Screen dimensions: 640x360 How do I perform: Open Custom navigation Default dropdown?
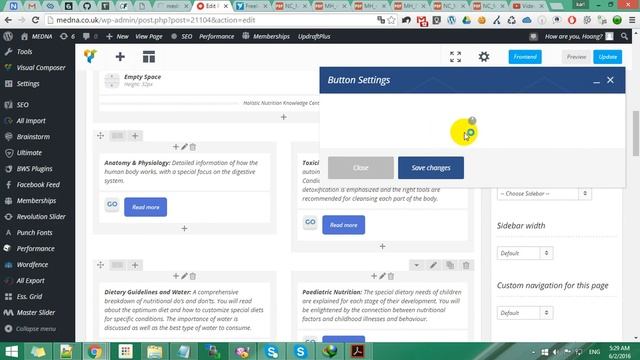tap(525, 313)
